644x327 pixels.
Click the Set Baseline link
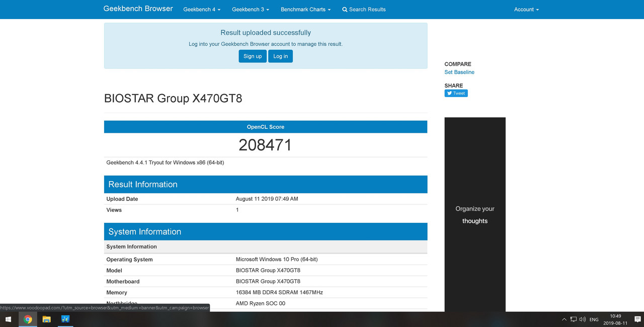coord(459,72)
